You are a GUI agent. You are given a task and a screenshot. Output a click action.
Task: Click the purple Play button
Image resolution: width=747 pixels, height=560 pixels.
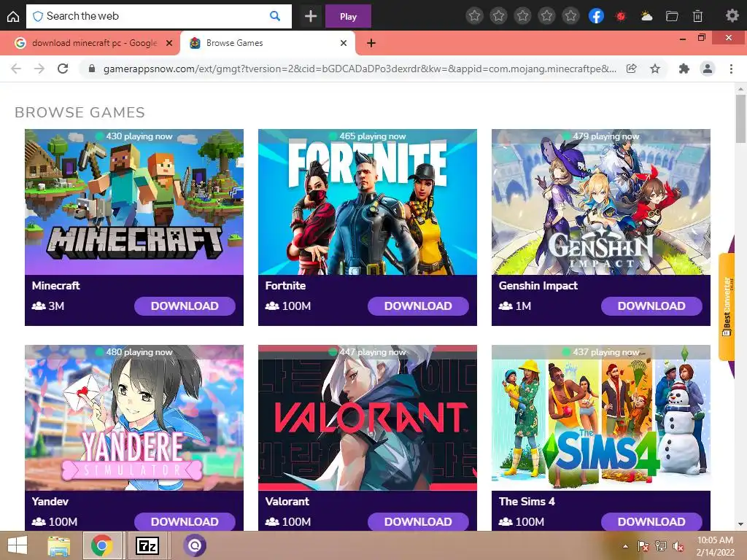[348, 16]
